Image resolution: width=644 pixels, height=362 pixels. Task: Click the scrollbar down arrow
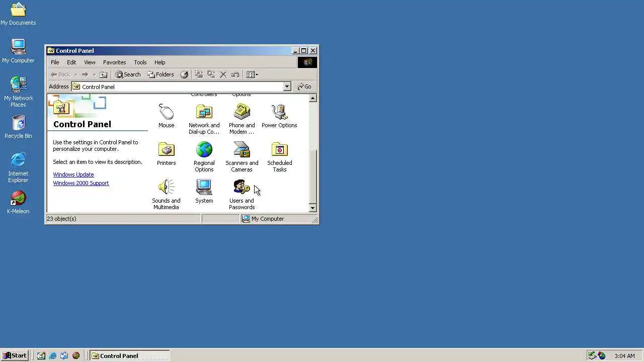[313, 208]
